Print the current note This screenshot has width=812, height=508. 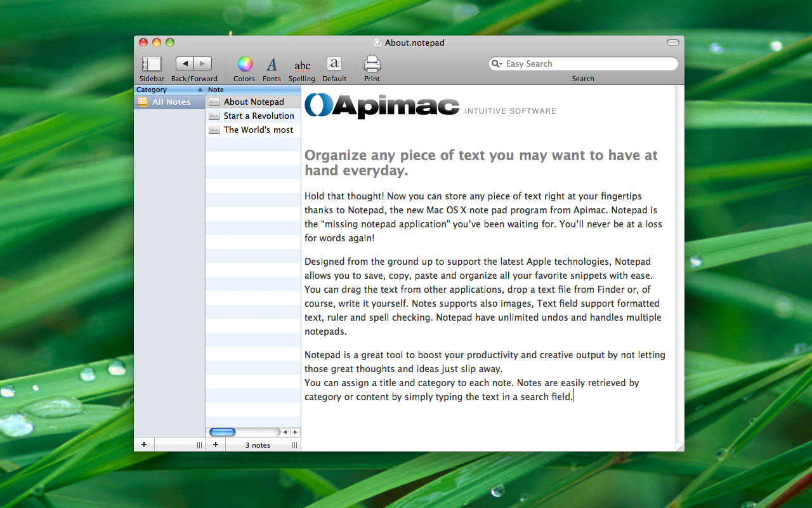tap(371, 63)
